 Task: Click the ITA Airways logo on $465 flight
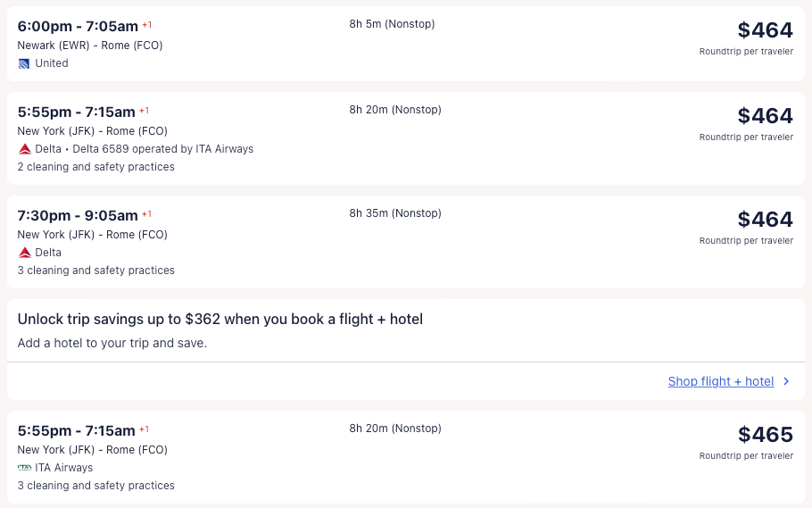tap(25, 468)
